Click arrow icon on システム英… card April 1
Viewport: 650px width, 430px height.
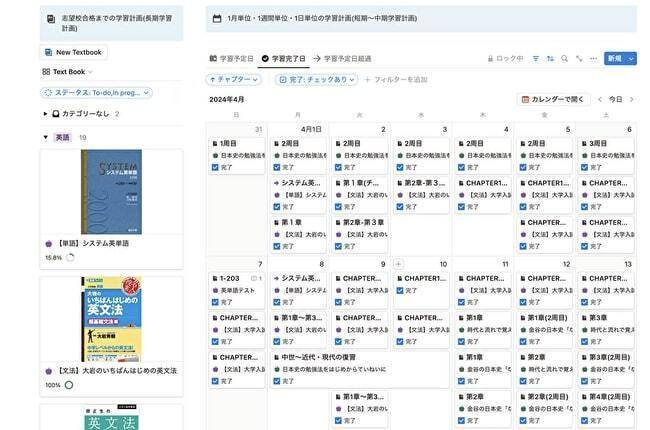276,183
